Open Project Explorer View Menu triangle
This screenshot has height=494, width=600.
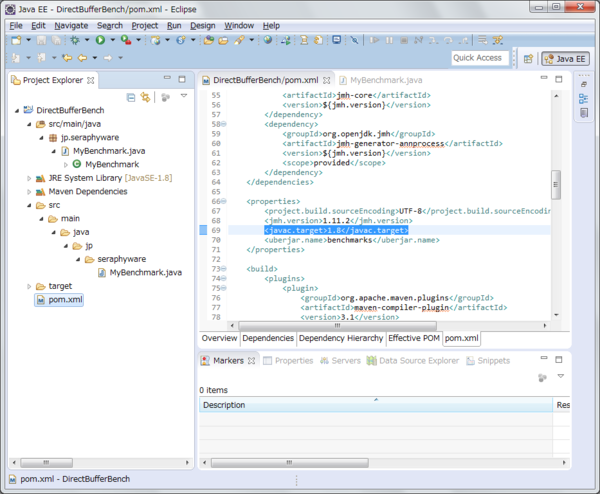(x=184, y=96)
